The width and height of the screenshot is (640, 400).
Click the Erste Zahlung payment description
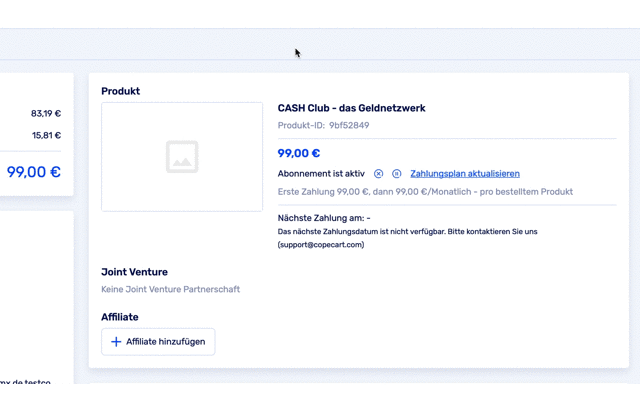[x=424, y=192]
